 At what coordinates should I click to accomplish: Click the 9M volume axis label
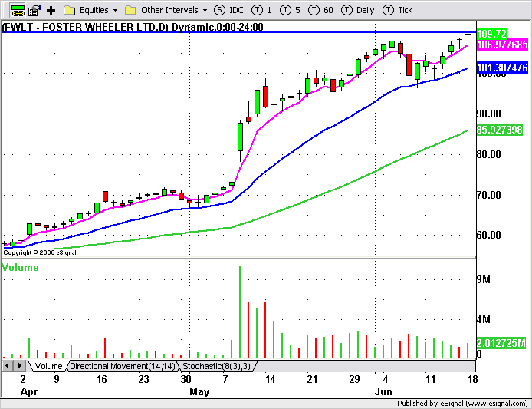point(484,279)
